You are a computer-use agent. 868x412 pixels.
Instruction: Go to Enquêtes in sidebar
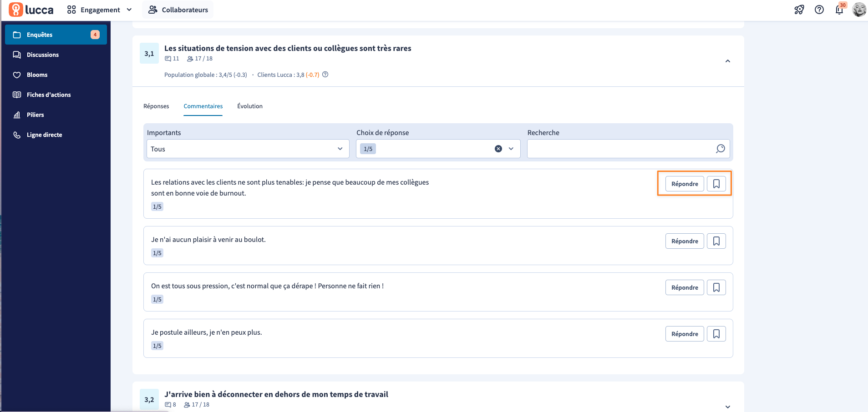(x=56, y=35)
